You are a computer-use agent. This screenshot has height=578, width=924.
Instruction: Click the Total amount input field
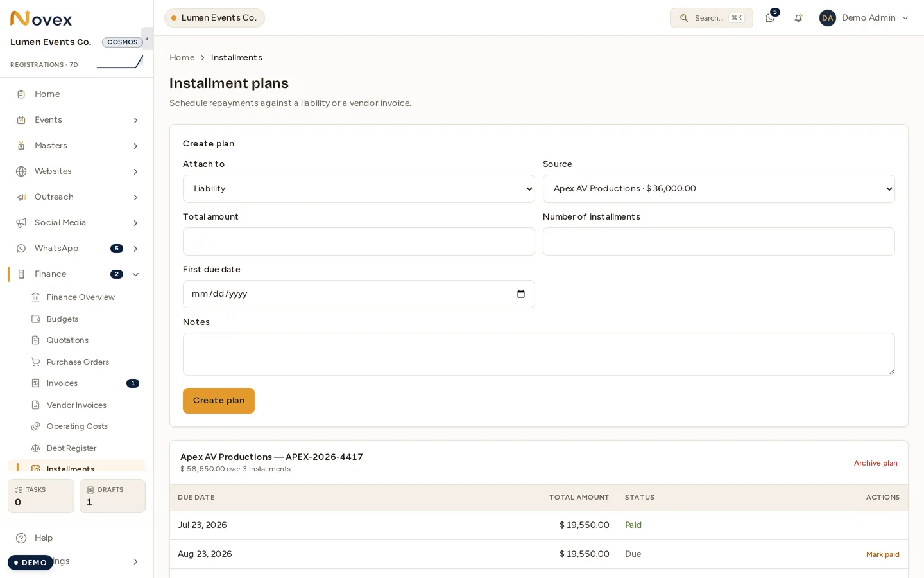[x=359, y=241]
